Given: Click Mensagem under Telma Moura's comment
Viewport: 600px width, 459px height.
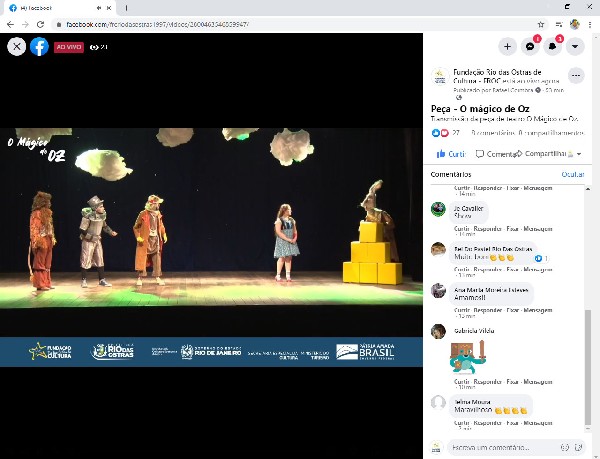Looking at the screenshot, I should coord(538,423).
